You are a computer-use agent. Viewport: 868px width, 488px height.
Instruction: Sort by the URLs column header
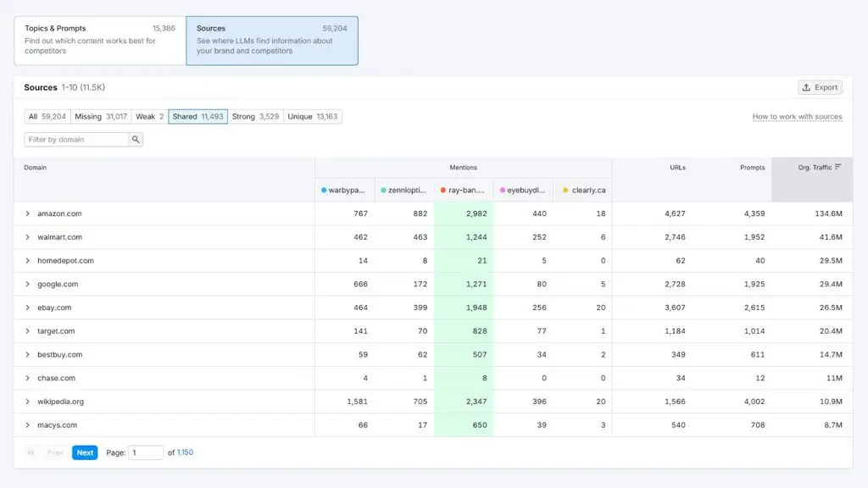677,167
